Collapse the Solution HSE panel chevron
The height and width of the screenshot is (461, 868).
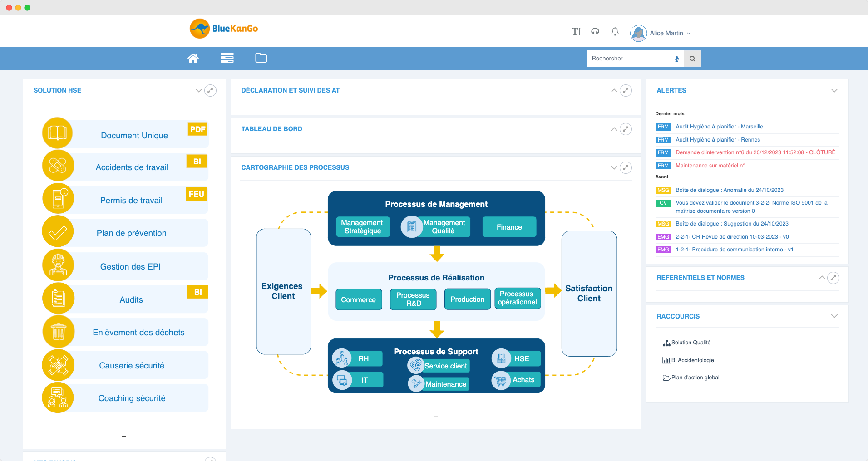coord(198,90)
